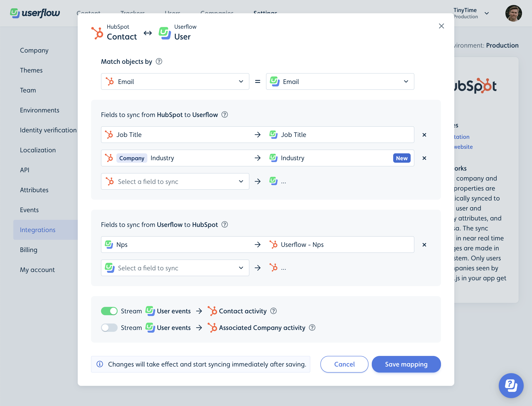The width and height of the screenshot is (532, 406).
Task: Click the equals sign between the Email dropdowns
Action: click(258, 82)
